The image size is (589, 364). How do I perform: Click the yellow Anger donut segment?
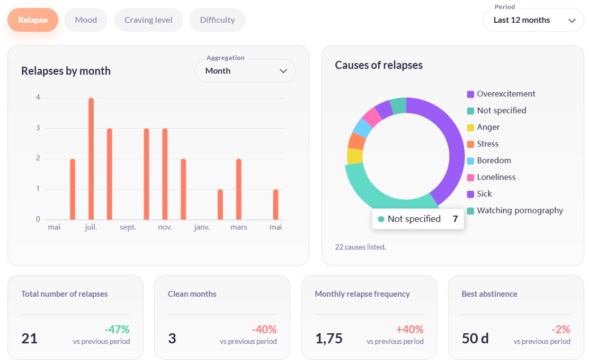pyautogui.click(x=354, y=156)
